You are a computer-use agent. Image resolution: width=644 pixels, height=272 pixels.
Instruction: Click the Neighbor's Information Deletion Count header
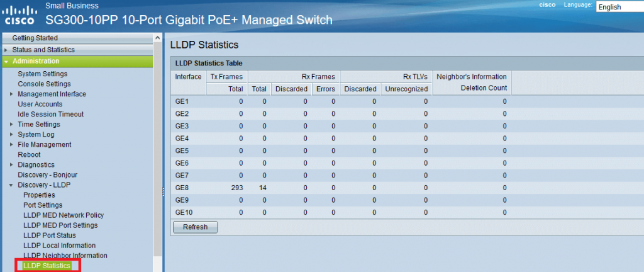click(x=472, y=82)
